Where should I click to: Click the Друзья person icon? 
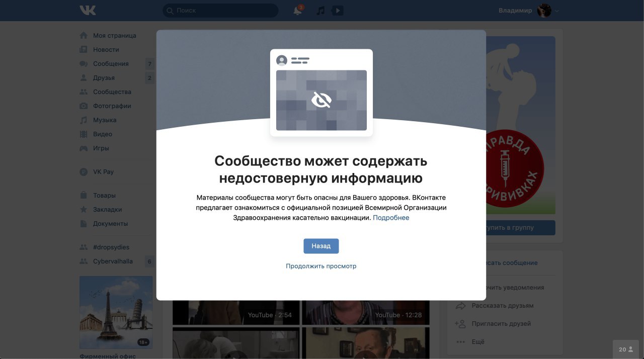click(84, 78)
